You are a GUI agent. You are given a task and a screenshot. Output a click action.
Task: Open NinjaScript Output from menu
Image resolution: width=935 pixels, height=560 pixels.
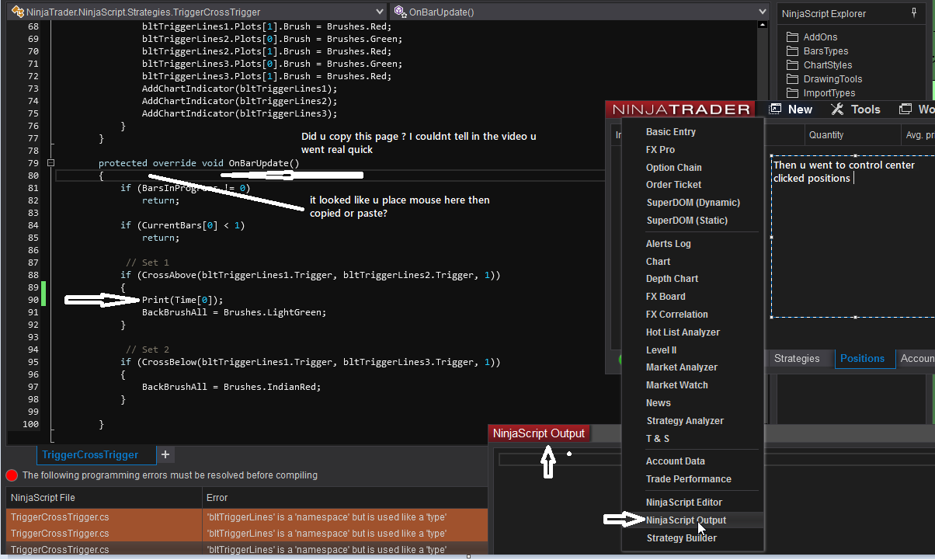pos(686,520)
